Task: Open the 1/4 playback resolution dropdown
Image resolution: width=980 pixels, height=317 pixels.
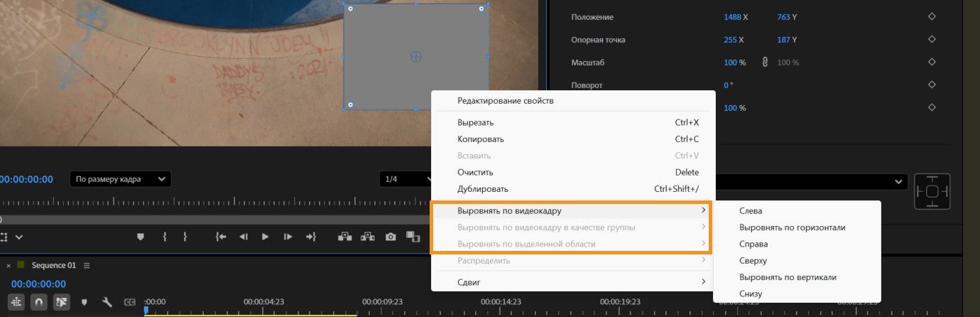Action: pyautogui.click(x=405, y=179)
